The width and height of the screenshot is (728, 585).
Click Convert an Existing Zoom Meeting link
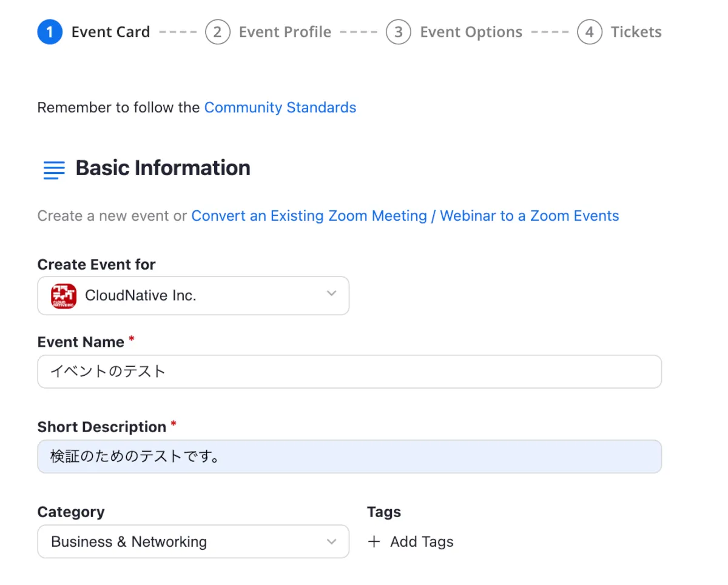point(405,216)
